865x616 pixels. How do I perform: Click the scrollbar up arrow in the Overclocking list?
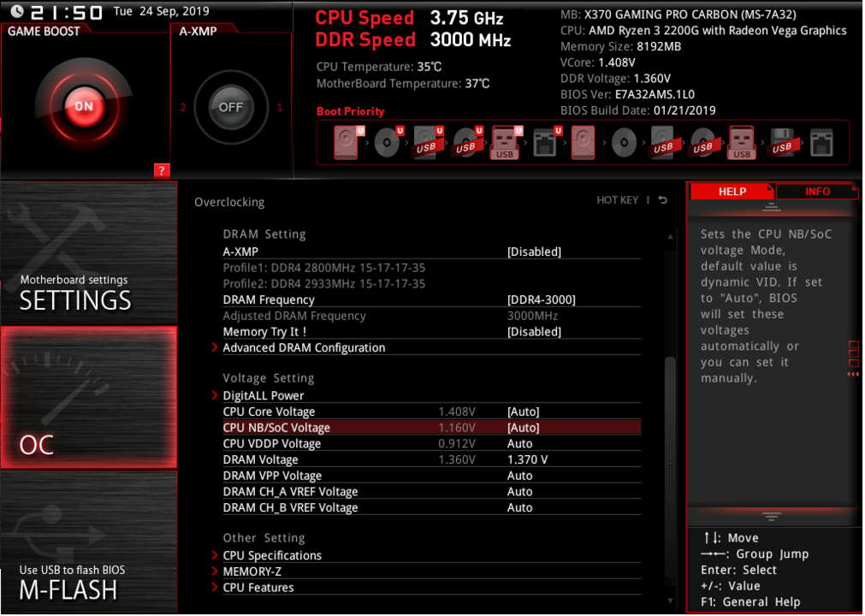point(670,237)
